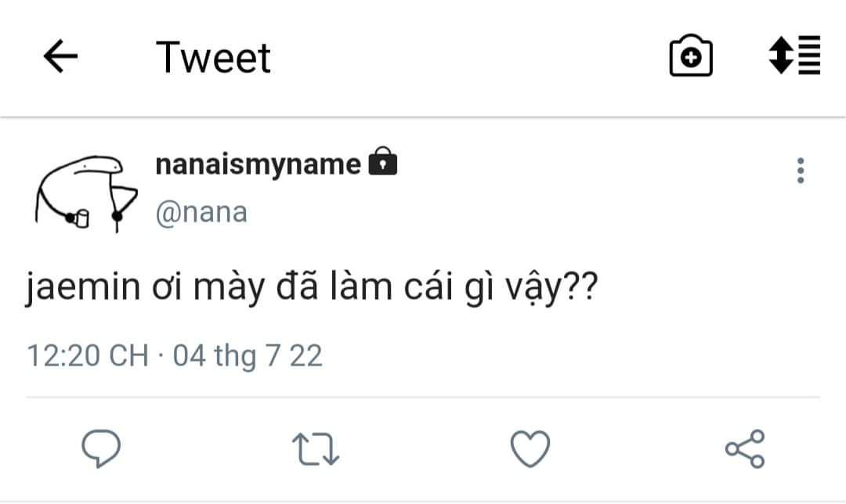This screenshot has width=846, height=504.
Task: Open the sort arrows and lines icon
Action: pos(794,56)
